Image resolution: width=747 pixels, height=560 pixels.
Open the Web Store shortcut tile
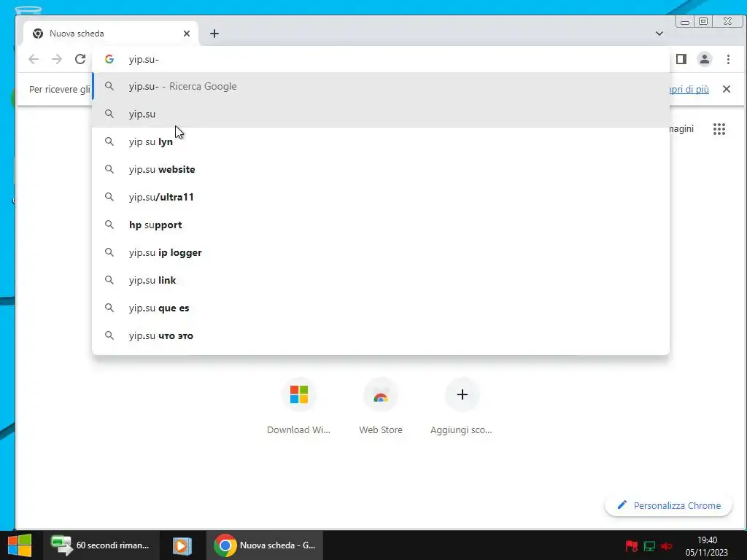(x=381, y=406)
